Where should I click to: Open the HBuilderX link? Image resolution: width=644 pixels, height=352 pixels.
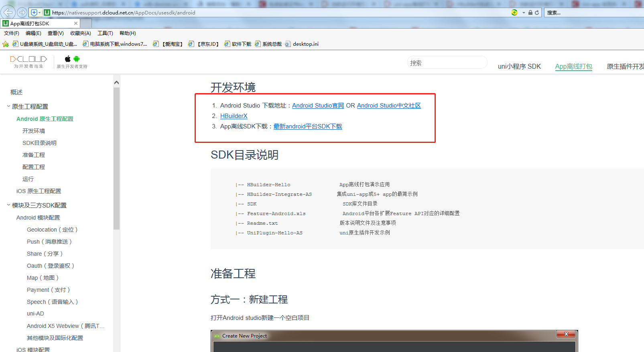[234, 116]
